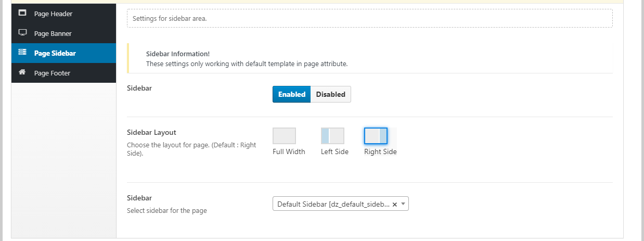Click the Page Sidebar rows icon
Image resolution: width=644 pixels, height=241 pixels.
[x=22, y=53]
